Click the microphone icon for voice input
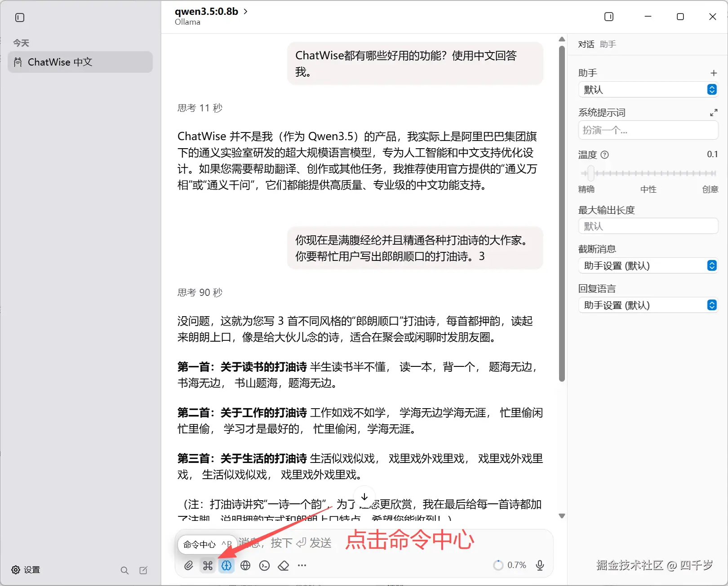Screen dimensions: 728x586 (x=539, y=565)
